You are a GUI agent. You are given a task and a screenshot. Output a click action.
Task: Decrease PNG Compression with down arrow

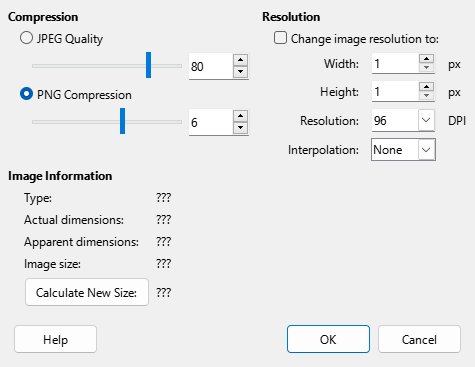240,128
